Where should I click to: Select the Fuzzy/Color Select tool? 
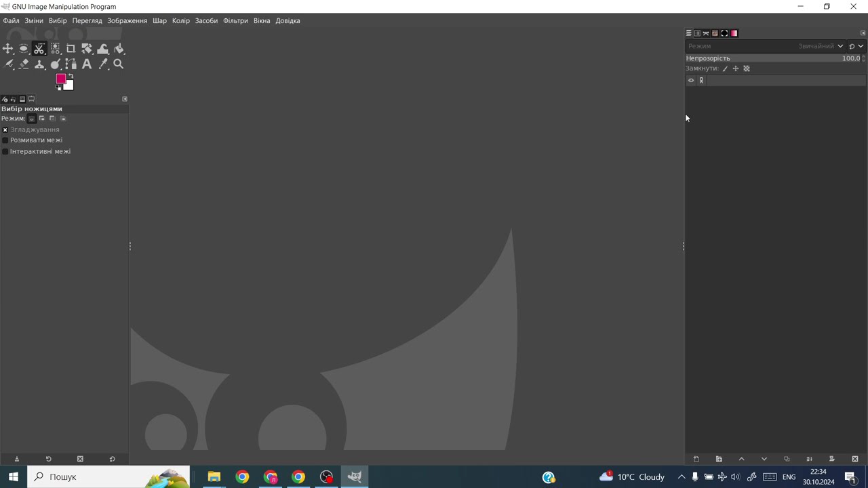click(56, 49)
